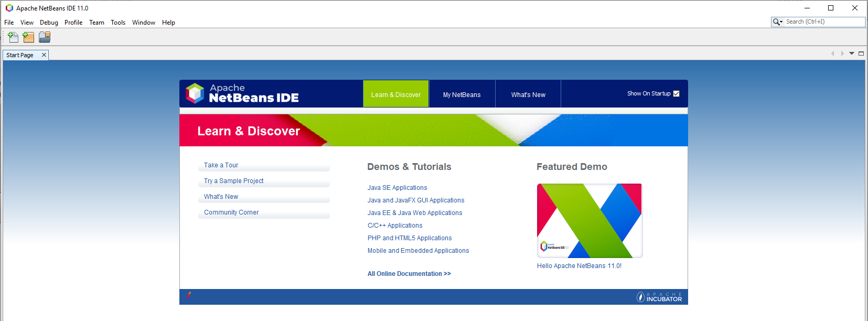Switch to the What's New header tab
This screenshot has width=868, height=321.
(528, 94)
